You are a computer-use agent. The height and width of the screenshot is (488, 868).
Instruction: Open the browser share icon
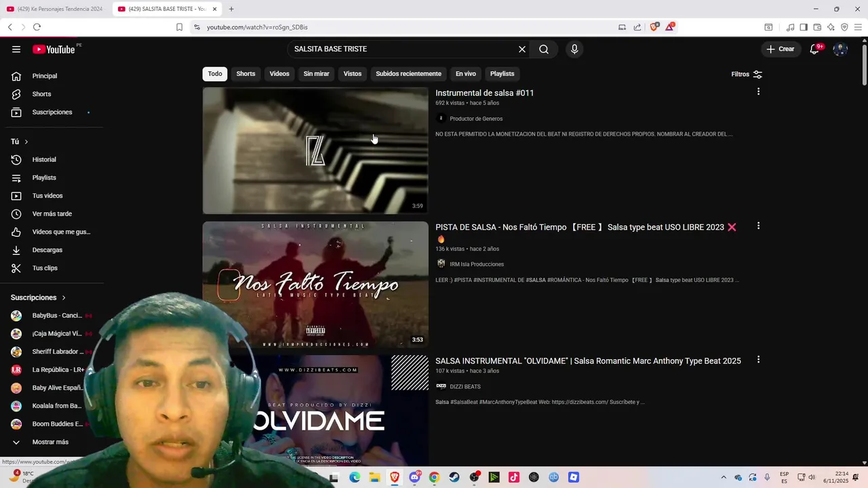pos(637,27)
